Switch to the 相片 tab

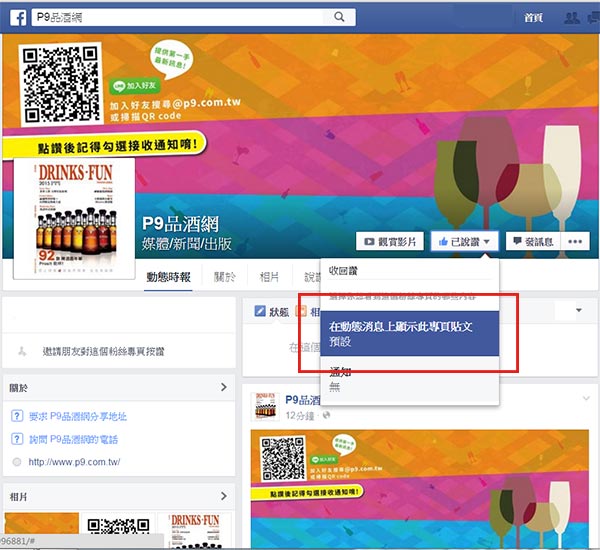(269, 277)
